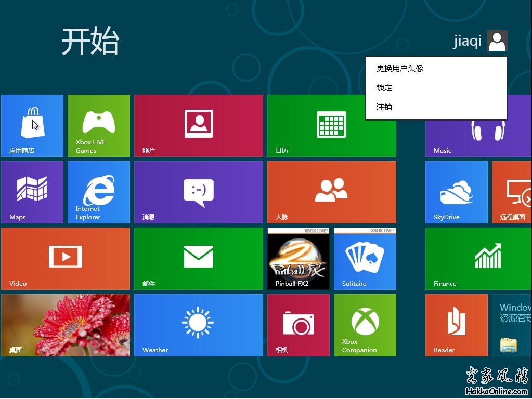Open the Finance chart tile

479,259
